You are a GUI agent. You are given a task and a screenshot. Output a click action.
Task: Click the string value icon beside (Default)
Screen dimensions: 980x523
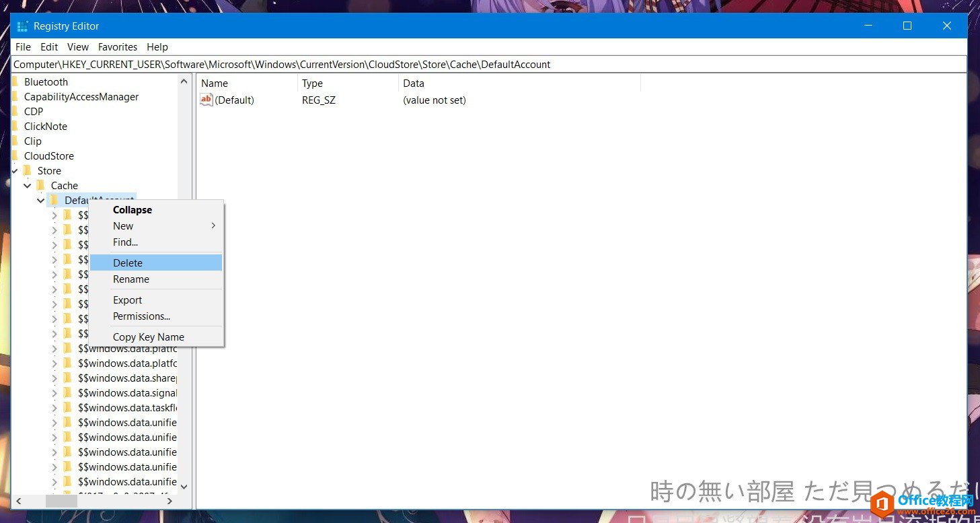206,100
